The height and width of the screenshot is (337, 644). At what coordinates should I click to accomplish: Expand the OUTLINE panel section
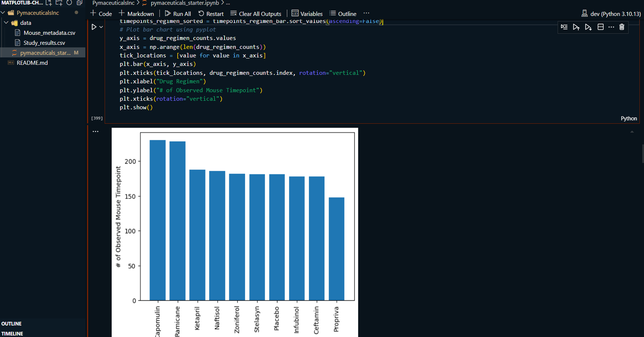coord(12,324)
